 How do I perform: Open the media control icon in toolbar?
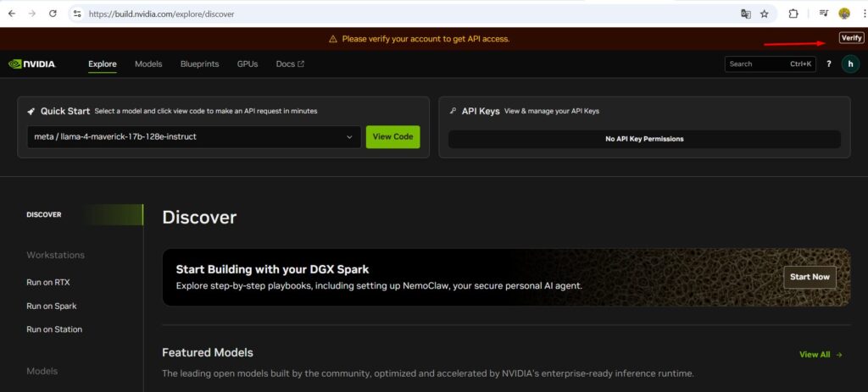coord(824,14)
